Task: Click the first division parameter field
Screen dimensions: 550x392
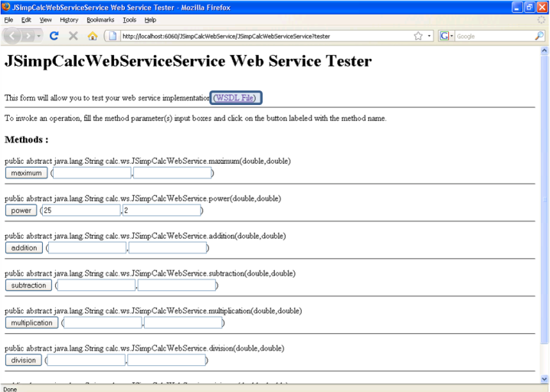Action: point(87,360)
